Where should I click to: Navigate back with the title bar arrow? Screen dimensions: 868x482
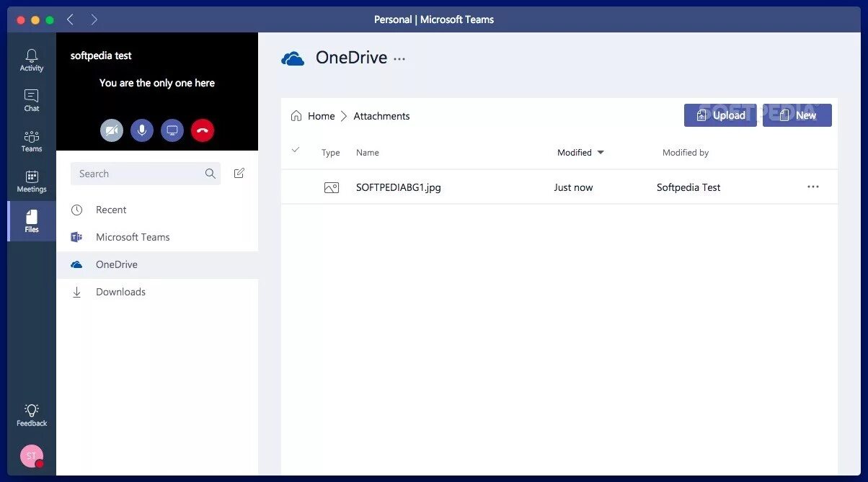[x=70, y=19]
